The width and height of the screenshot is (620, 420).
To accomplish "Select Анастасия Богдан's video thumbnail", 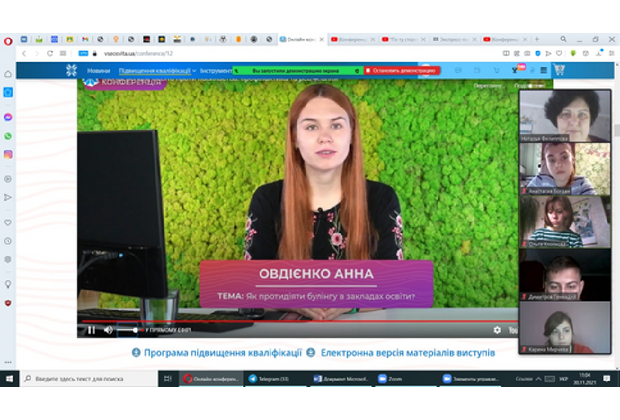I will pos(565,169).
